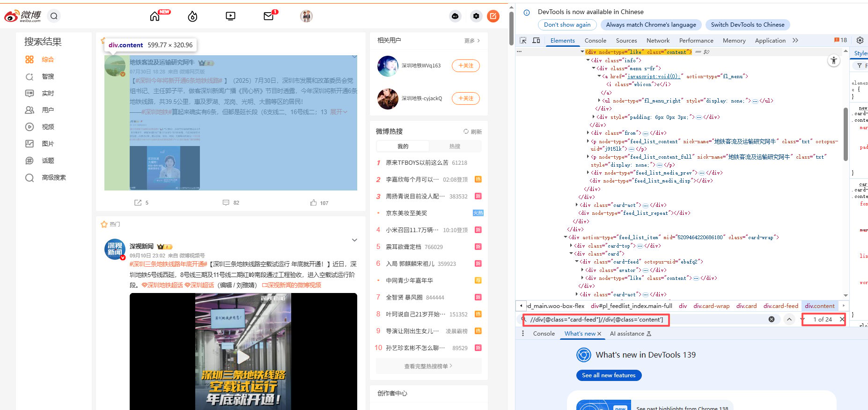
Task: Switch to 热搜 tab in trending
Action: click(x=455, y=146)
